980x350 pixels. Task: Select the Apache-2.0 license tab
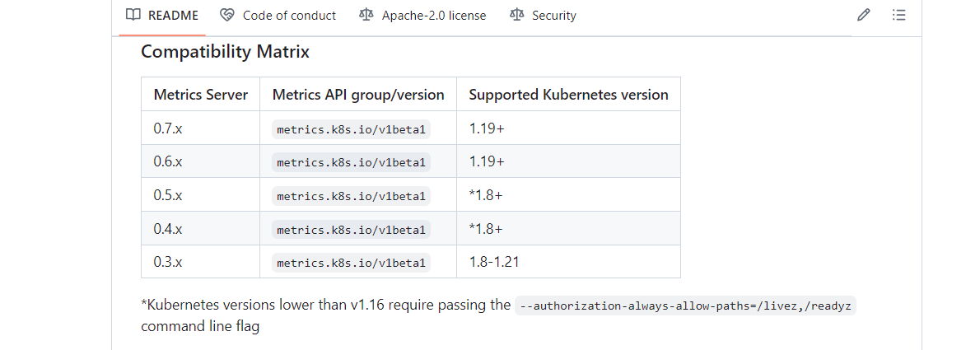[433, 15]
